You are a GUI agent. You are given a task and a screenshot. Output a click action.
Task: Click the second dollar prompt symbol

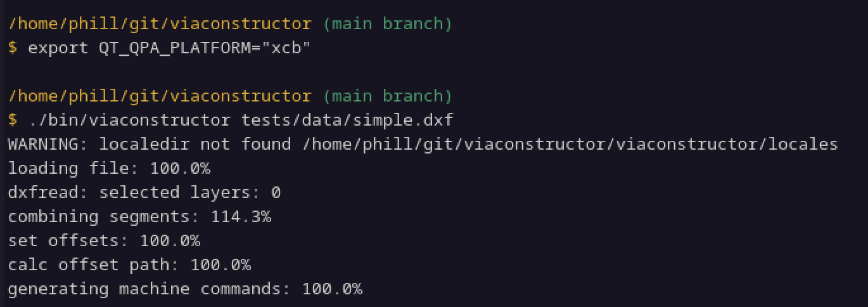[x=13, y=121]
